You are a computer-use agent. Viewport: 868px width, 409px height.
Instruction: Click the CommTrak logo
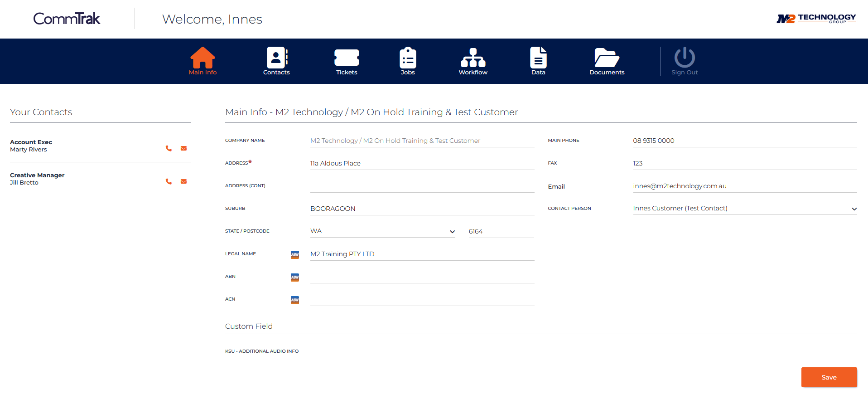coord(67,19)
